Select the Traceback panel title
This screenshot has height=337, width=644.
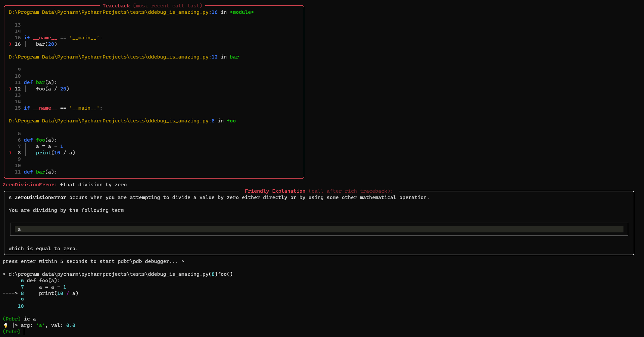[x=116, y=5]
